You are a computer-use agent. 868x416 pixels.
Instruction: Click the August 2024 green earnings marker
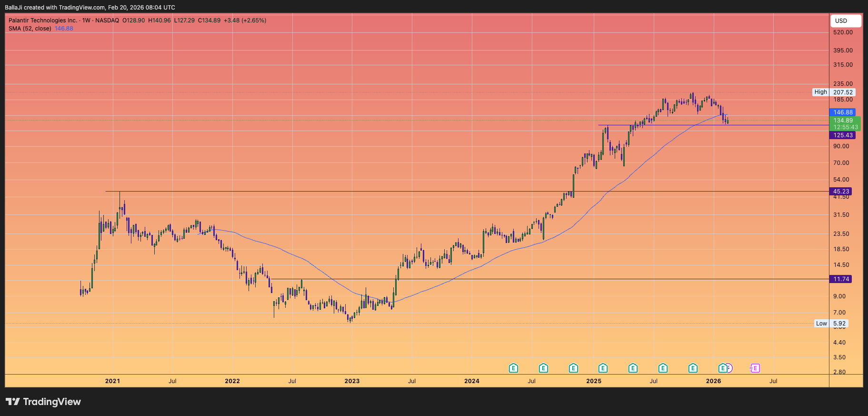543,368
